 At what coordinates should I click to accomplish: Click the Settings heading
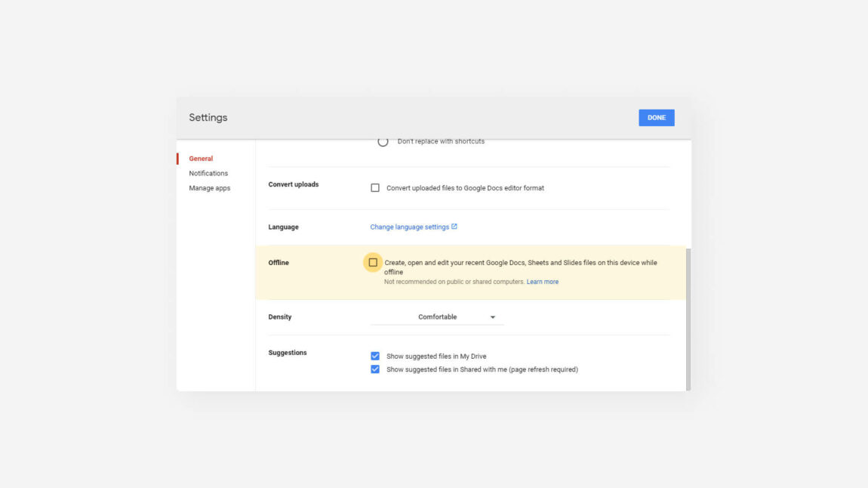tap(208, 117)
